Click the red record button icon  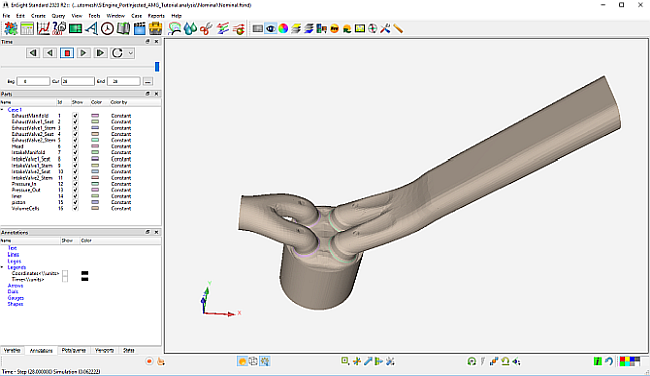tap(149, 361)
